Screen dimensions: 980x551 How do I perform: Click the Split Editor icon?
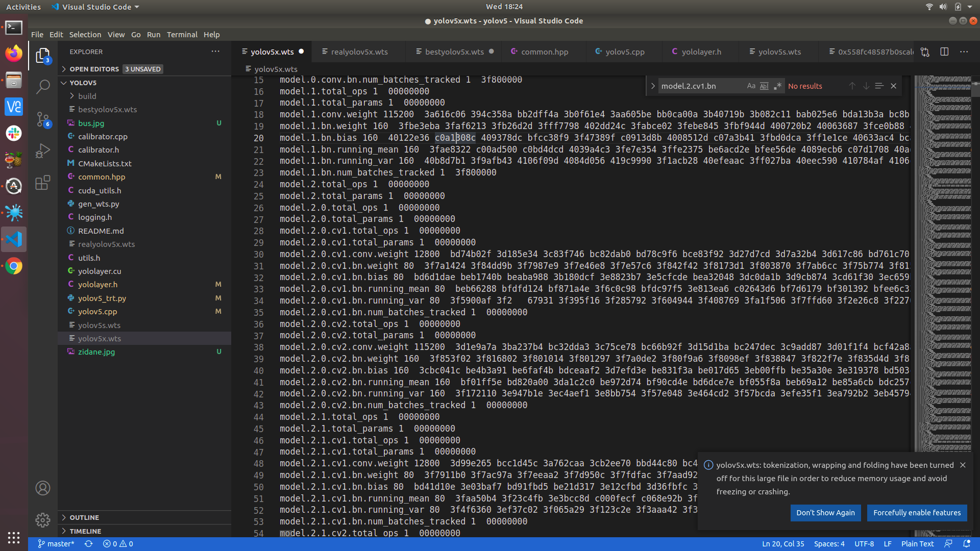click(944, 52)
